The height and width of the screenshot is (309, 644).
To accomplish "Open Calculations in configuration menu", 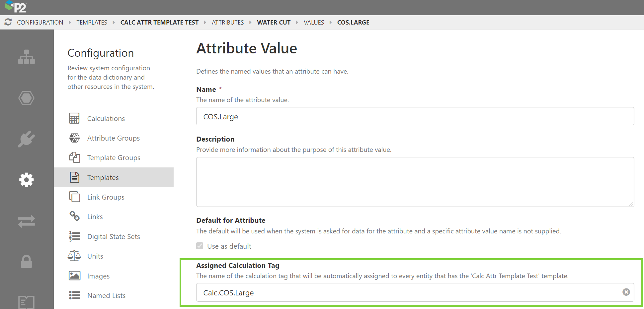I will click(106, 119).
